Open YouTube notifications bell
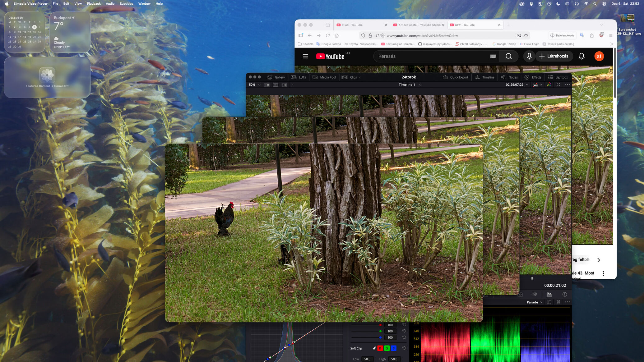Image resolution: width=644 pixels, height=362 pixels. 581,56
